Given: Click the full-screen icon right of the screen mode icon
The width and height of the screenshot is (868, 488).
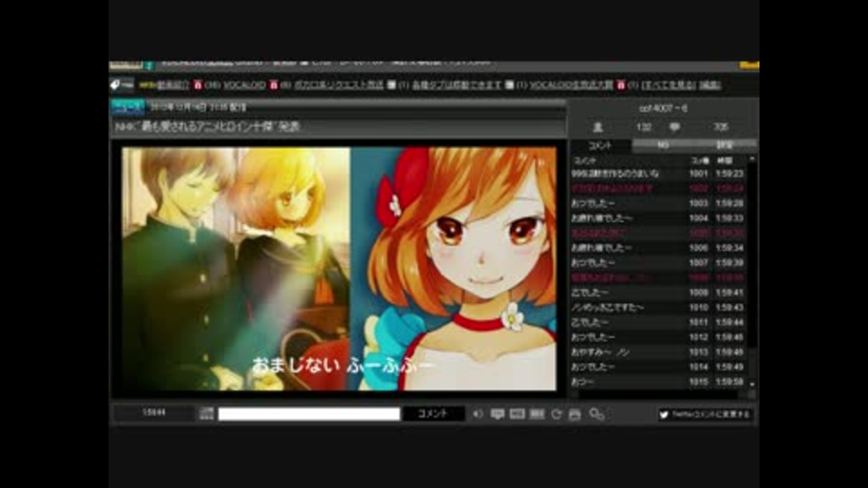Looking at the screenshot, I should point(537,414).
